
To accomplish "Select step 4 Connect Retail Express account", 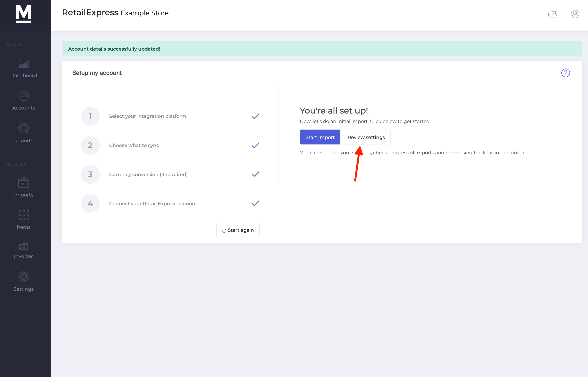I will [x=170, y=203].
